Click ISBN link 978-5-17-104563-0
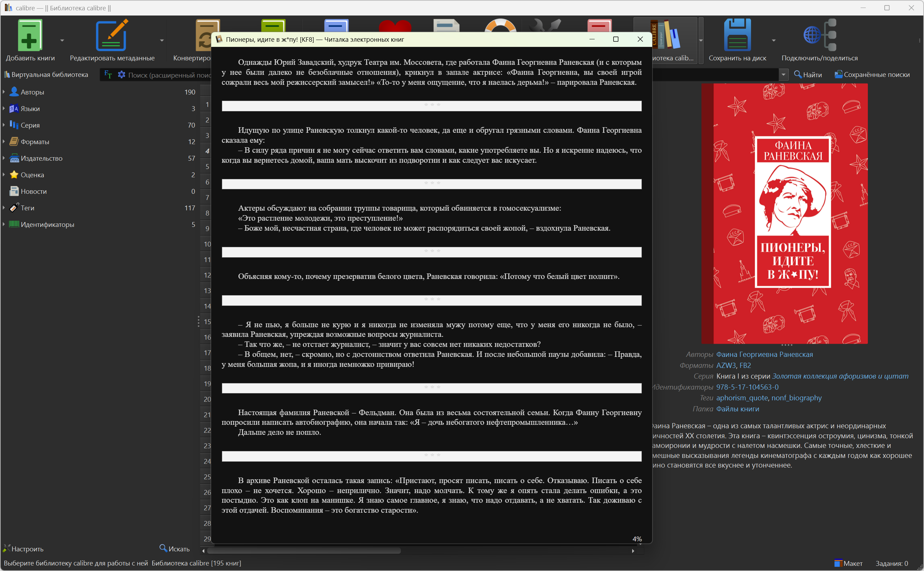The image size is (924, 571). click(747, 387)
